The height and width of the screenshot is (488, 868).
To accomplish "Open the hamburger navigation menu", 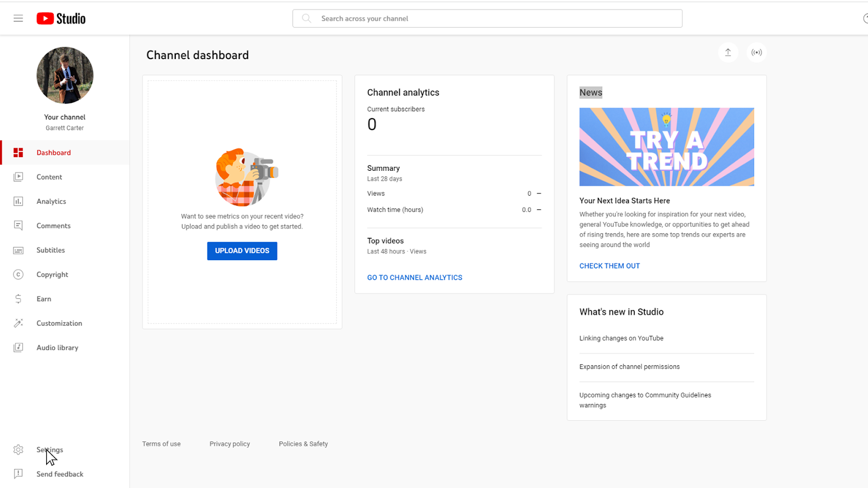I will (18, 18).
